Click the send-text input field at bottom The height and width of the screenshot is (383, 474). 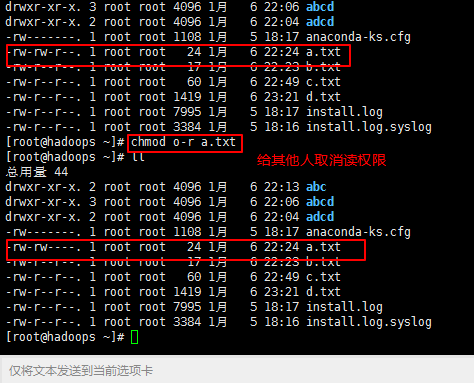237,370
